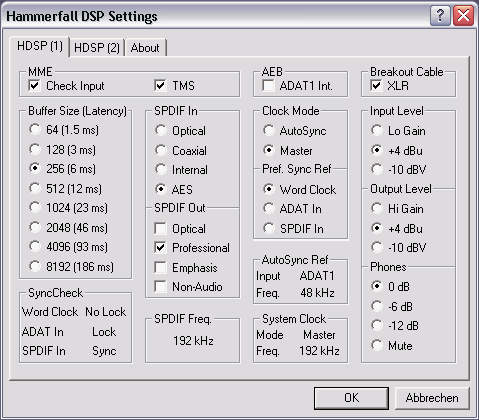Click the ADAT In 'Lock' status

click(104, 332)
